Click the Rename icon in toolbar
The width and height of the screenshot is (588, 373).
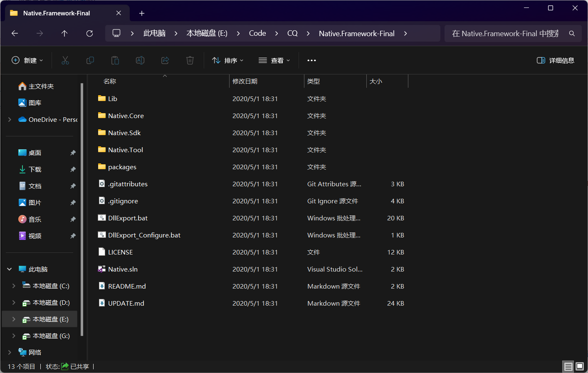click(x=140, y=60)
